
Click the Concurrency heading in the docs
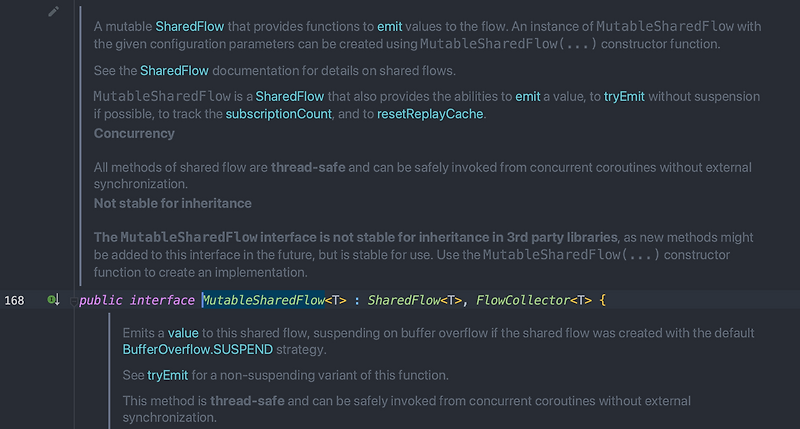(x=134, y=134)
